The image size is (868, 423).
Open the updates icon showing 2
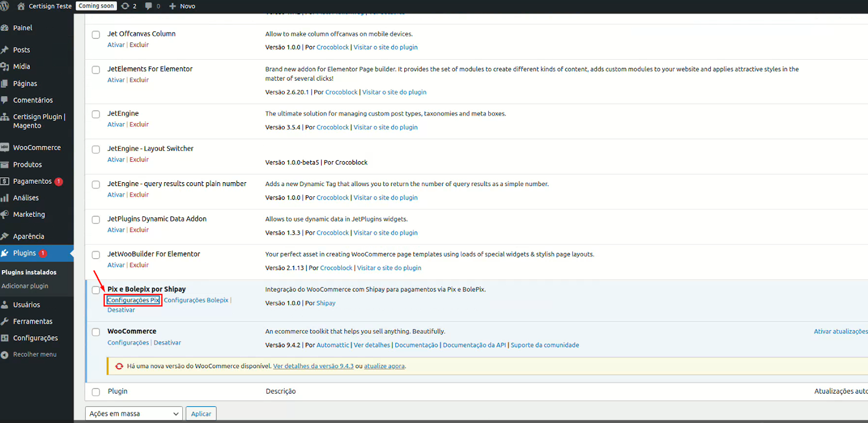125,6
